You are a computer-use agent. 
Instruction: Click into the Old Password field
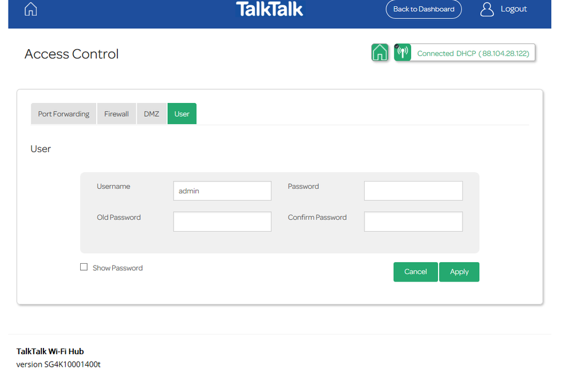point(222,222)
